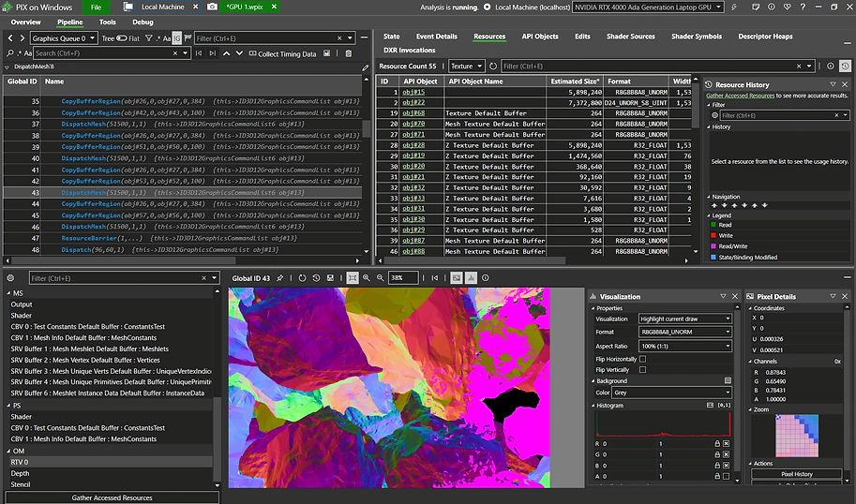
Task: Toggle Visualization panel button in viewer toolbar
Action: click(x=471, y=278)
